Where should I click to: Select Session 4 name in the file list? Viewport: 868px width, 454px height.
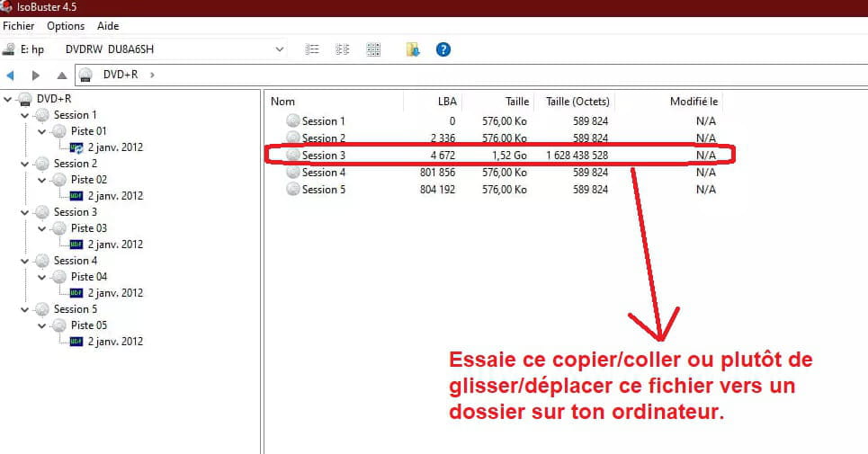pyautogui.click(x=323, y=172)
